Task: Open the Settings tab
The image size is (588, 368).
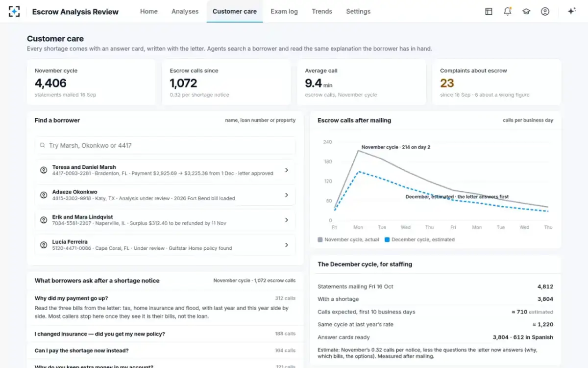Action: [x=358, y=11]
